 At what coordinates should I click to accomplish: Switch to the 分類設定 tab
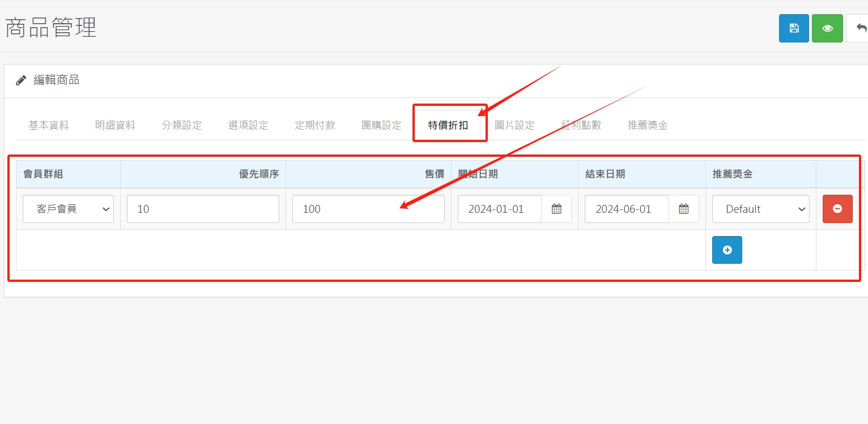point(182,125)
